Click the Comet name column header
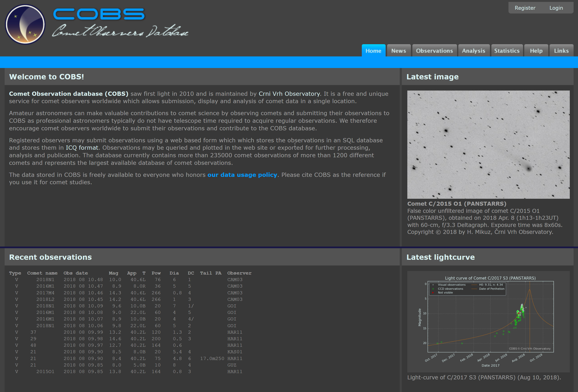578x392 pixels. click(42, 273)
